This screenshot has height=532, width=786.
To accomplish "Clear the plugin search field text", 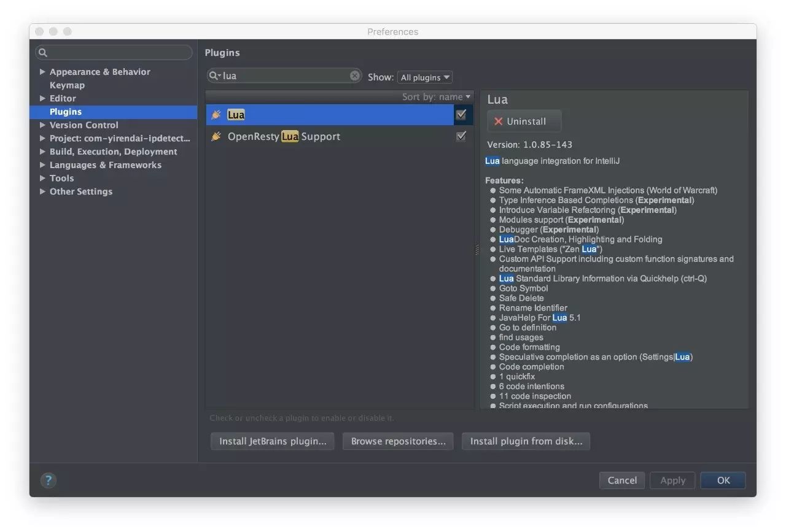I will pyautogui.click(x=355, y=75).
